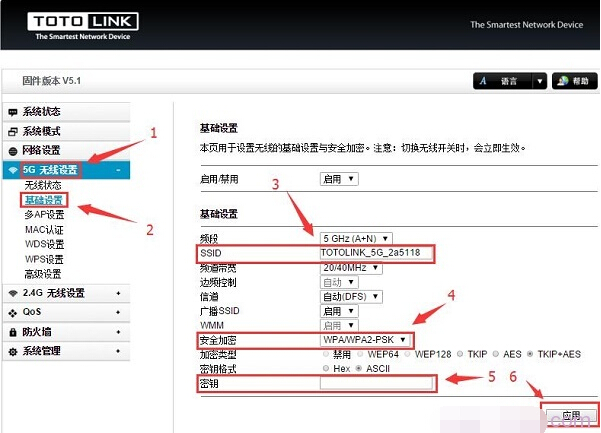Click the 系统状态 monitor icon
This screenshot has width=601, height=433.
click(x=13, y=112)
